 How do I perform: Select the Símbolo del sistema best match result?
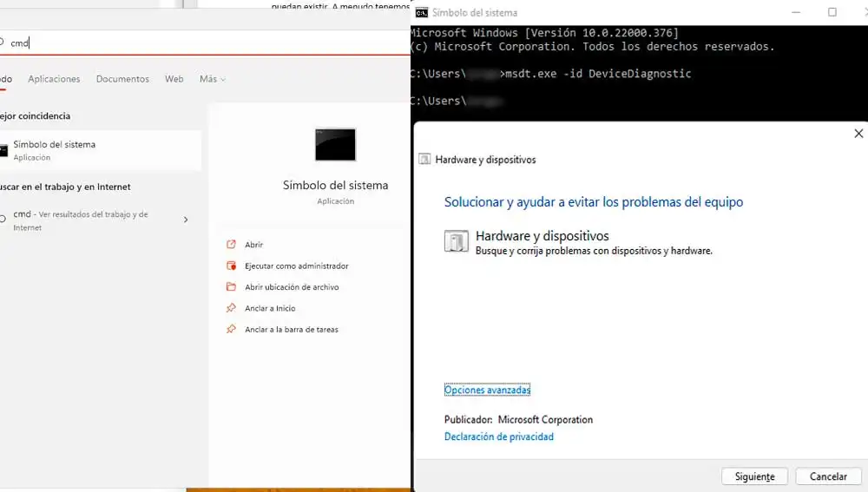(100, 150)
